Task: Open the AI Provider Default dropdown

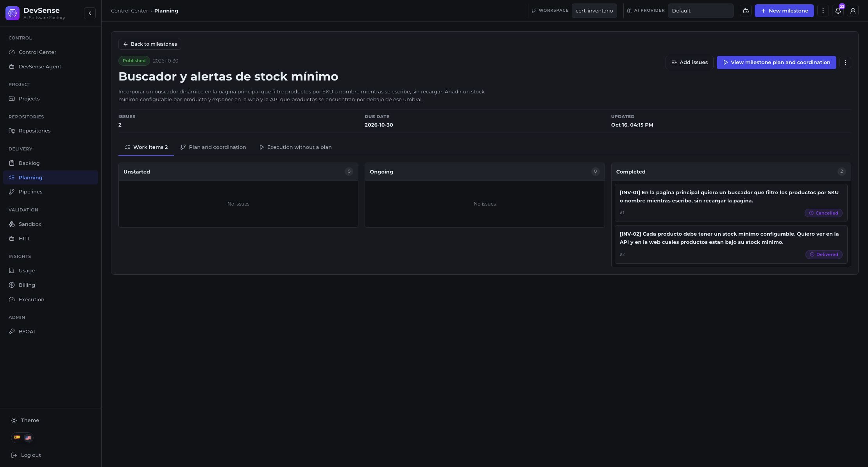Action: click(x=700, y=11)
